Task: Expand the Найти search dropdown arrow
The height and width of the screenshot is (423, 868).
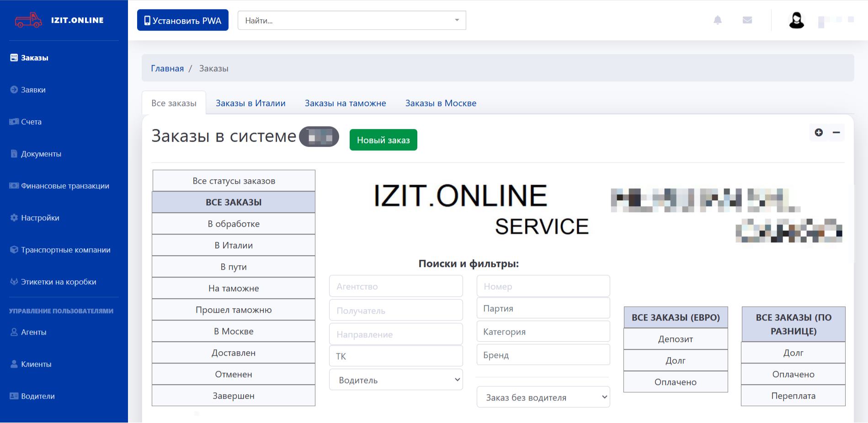Action: coord(457,20)
